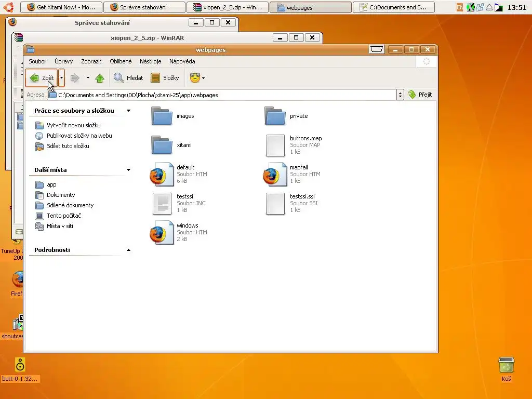Click the address bar path field
Viewport: 532px width, 399px height.
(x=222, y=95)
